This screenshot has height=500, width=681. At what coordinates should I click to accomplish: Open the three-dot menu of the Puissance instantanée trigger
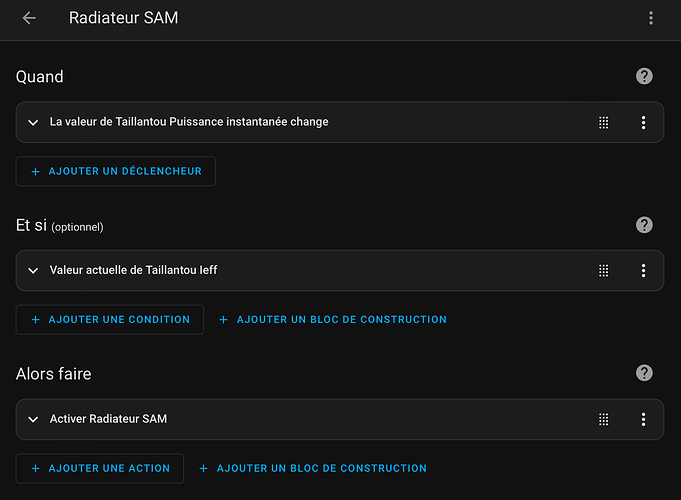pos(643,123)
